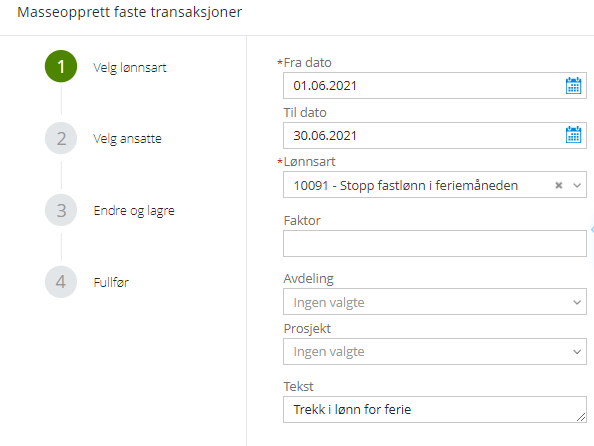Screen dimensions: 594x446
Task: Expand the Avdeling dropdown
Action: 435,302
